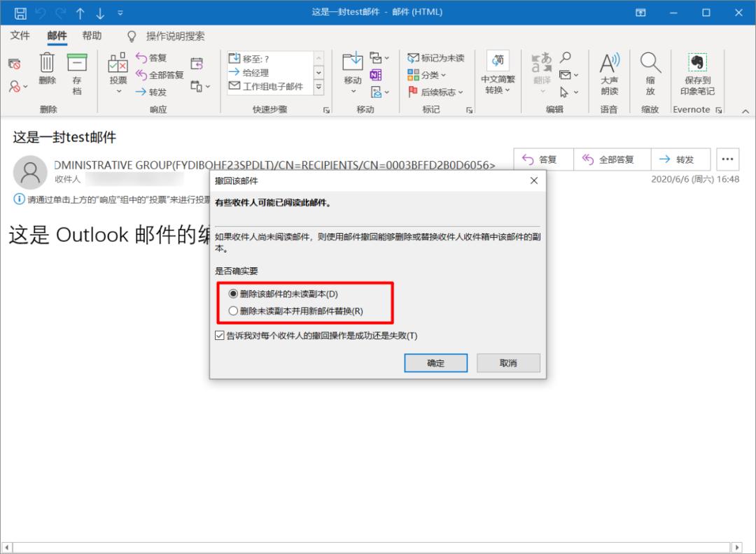Open the rules dropdown icon
This screenshot has width=756, height=554.
pos(379,58)
